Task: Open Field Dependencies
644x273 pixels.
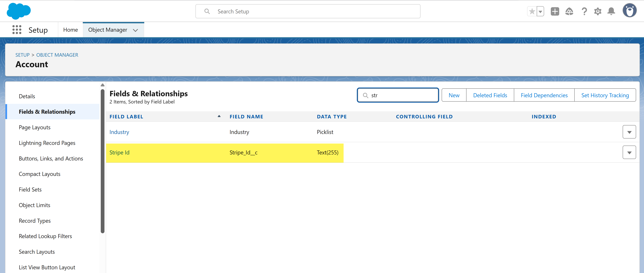Action: [x=544, y=95]
